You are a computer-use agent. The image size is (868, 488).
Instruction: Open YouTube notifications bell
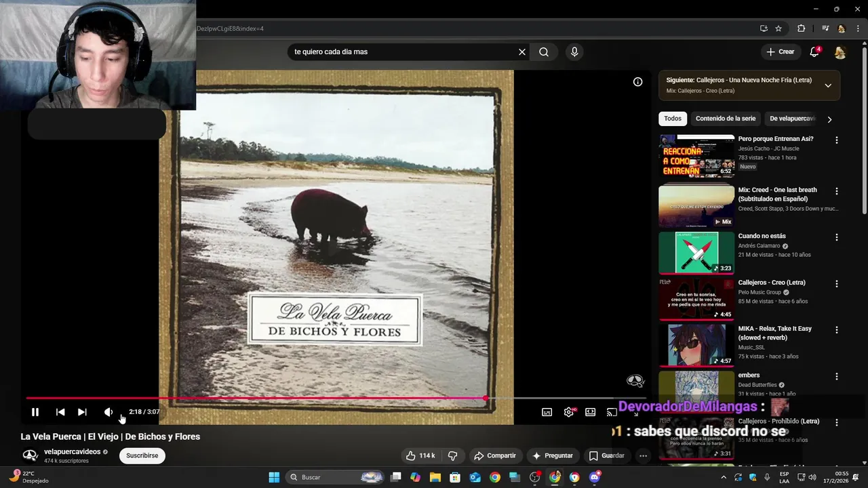(x=815, y=52)
